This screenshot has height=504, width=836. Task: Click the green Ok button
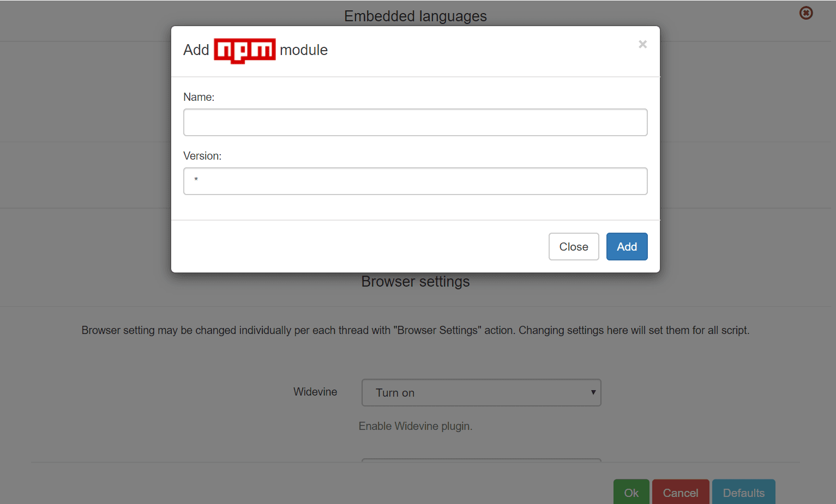pyautogui.click(x=631, y=492)
